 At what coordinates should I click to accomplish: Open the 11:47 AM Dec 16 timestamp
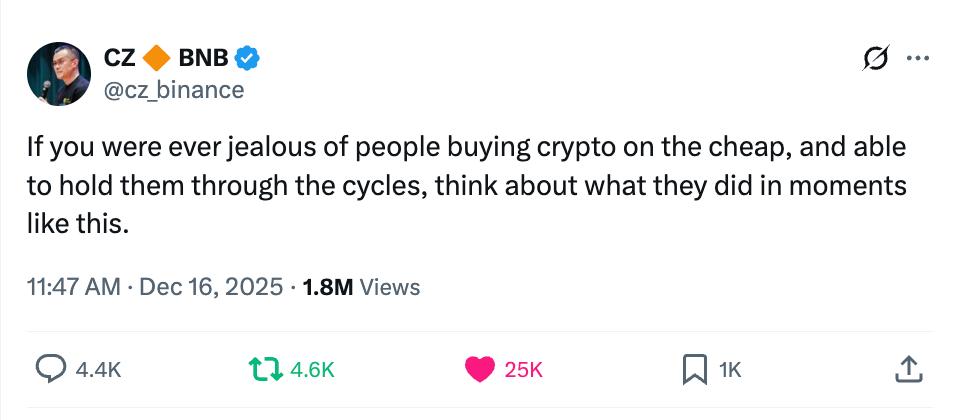point(155,287)
